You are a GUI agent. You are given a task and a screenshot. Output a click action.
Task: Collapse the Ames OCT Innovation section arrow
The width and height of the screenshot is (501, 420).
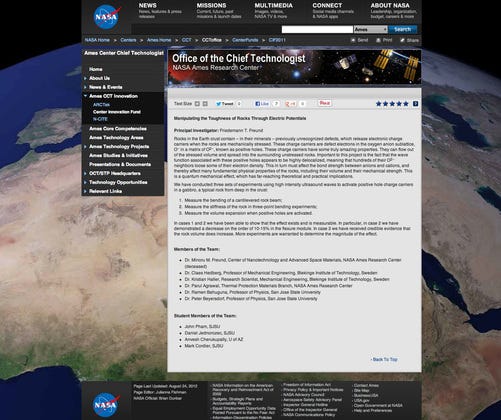pyautogui.click(x=85, y=96)
